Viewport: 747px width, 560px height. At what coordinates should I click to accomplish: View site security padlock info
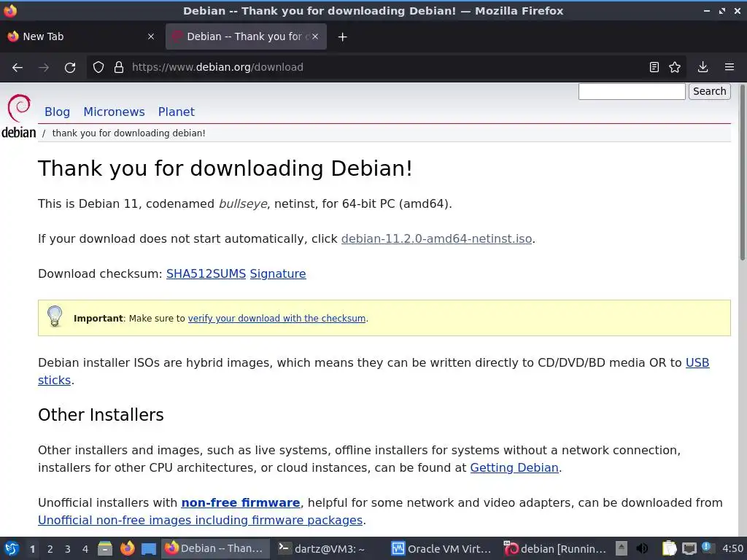coord(119,67)
